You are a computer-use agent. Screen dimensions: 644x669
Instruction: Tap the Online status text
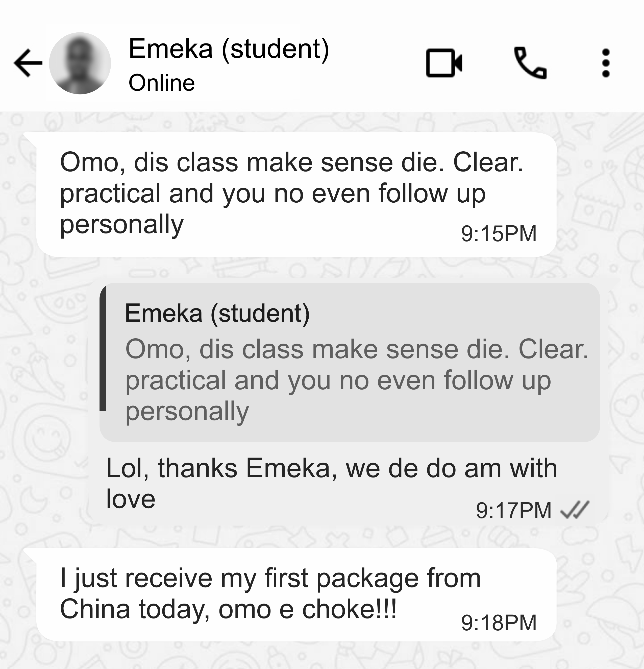161,83
